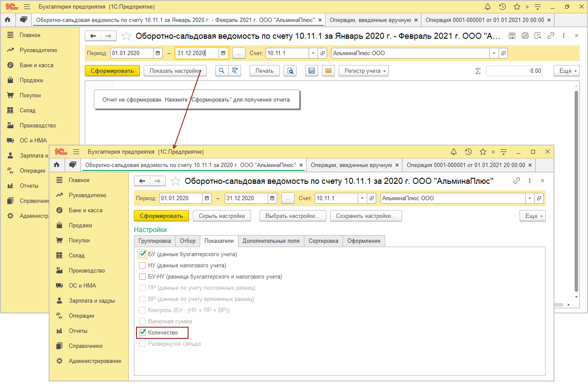Toggle ПР (данные по учету постоянных разниц)
The width and height of the screenshot is (588, 384).
pyautogui.click(x=142, y=288)
